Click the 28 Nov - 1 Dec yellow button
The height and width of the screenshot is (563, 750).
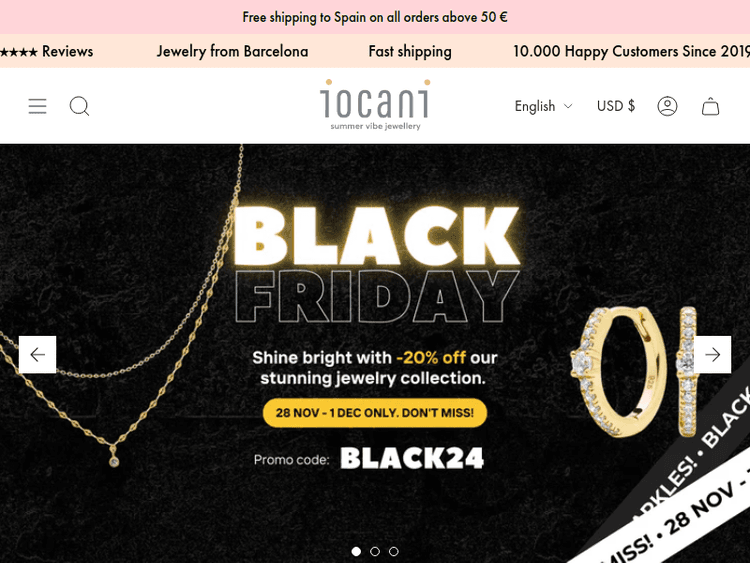375,412
